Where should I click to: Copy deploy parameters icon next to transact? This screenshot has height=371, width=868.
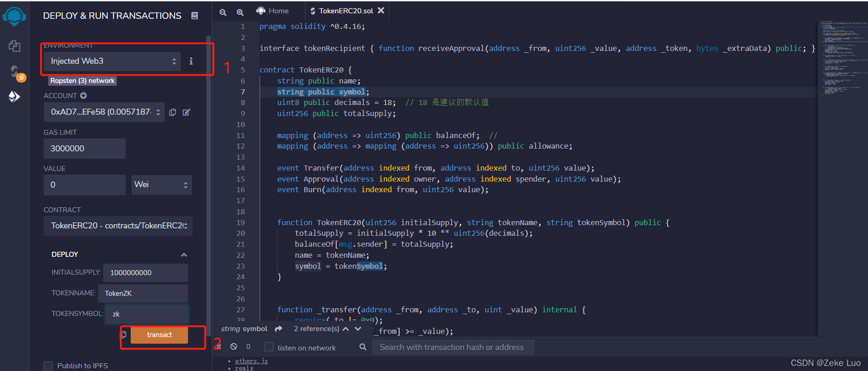[x=124, y=335]
